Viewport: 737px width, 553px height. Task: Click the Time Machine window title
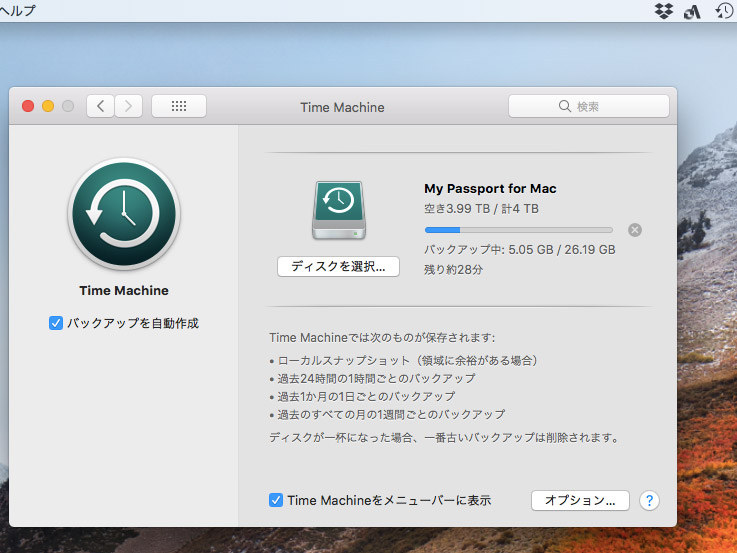(342, 108)
